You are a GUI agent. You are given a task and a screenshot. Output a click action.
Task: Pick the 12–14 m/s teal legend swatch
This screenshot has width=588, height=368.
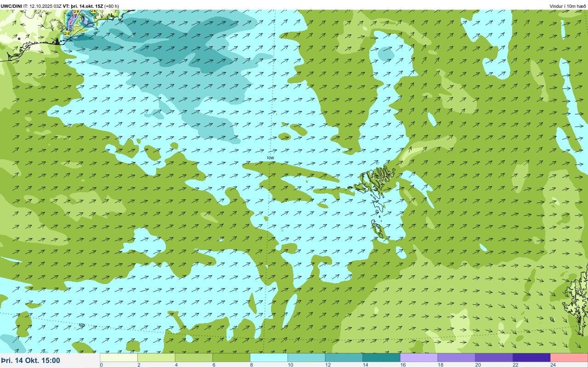pos(344,357)
